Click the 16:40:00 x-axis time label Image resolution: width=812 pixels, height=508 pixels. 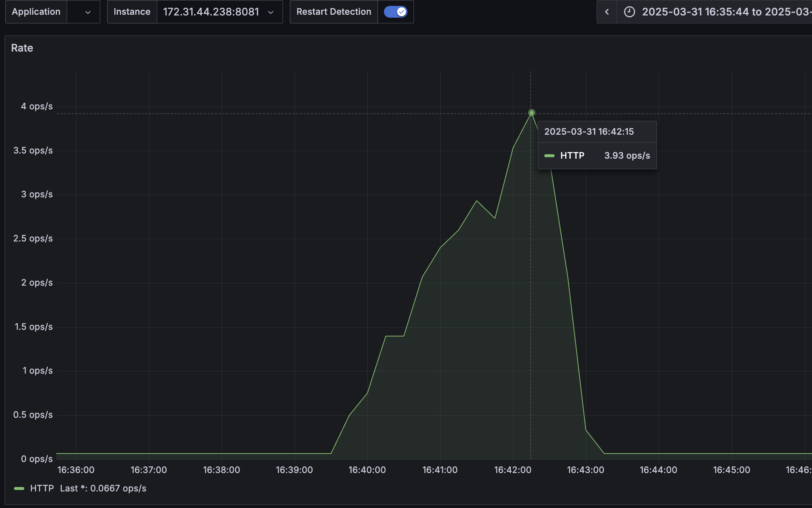(367, 470)
